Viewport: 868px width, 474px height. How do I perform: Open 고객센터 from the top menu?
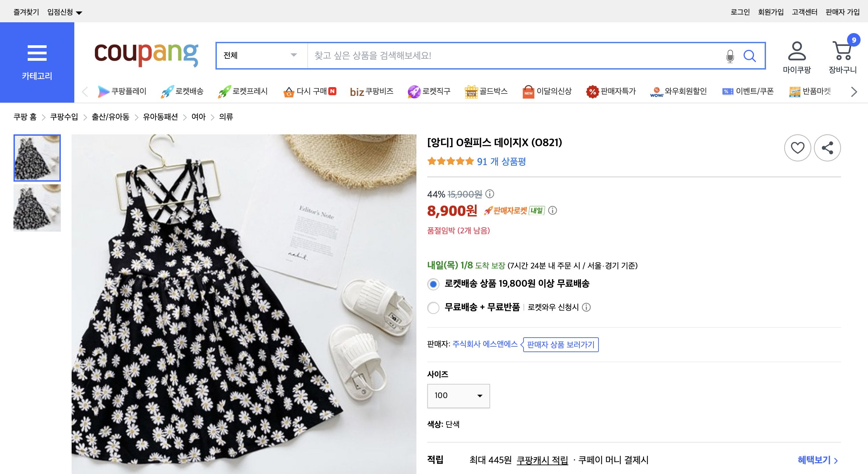(x=805, y=11)
